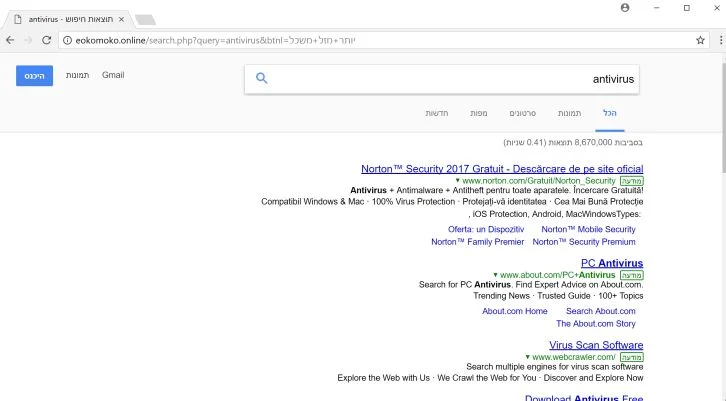
Task: Open the PC Antivirus result title
Action: point(612,263)
